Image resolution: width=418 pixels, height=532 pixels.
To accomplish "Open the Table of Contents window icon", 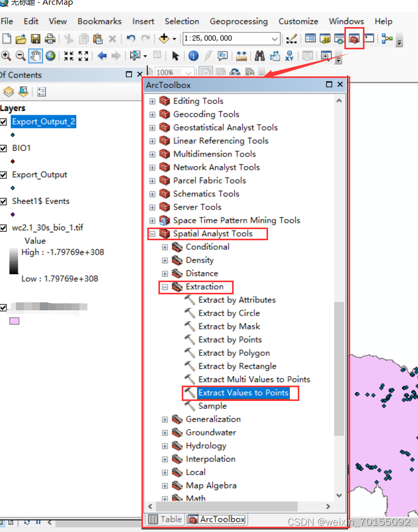I will [310, 38].
